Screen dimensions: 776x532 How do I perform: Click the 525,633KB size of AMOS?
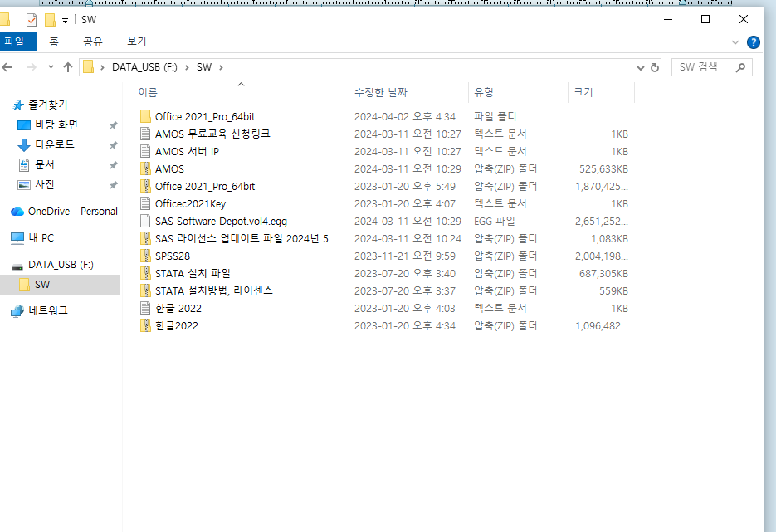click(x=603, y=169)
